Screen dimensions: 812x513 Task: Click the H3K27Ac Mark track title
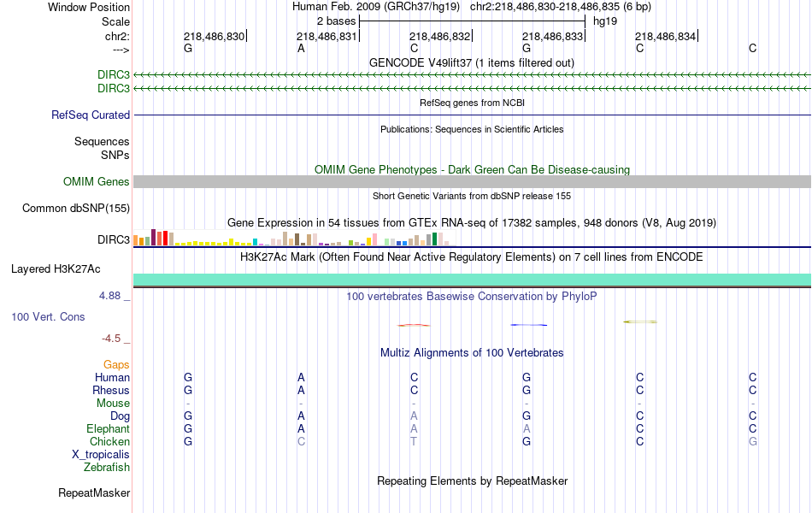point(472,257)
